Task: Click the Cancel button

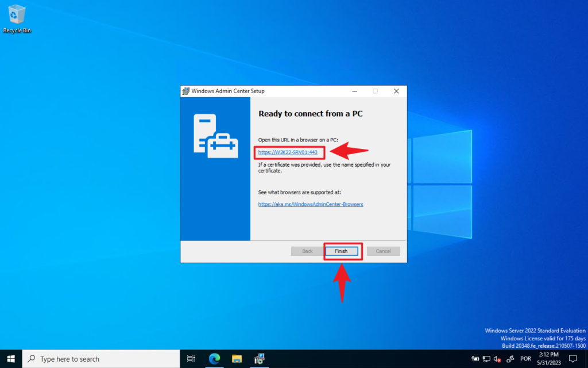Action: point(383,251)
